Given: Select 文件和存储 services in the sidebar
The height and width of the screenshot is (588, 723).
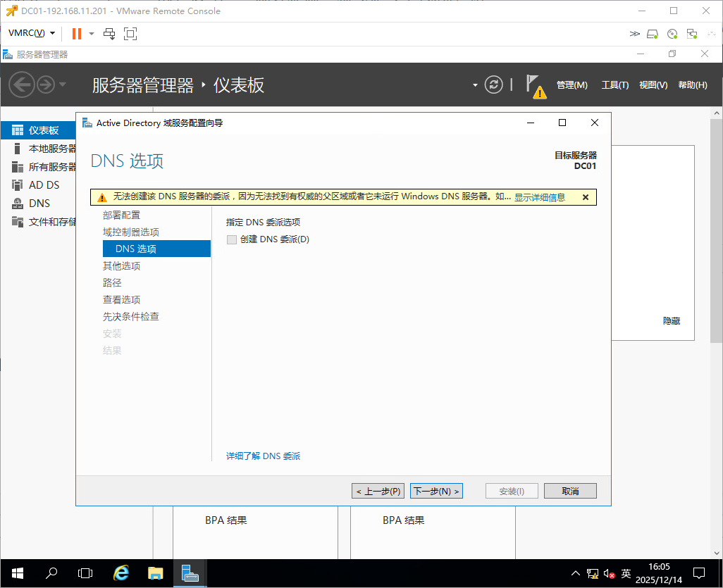Looking at the screenshot, I should pos(38,222).
